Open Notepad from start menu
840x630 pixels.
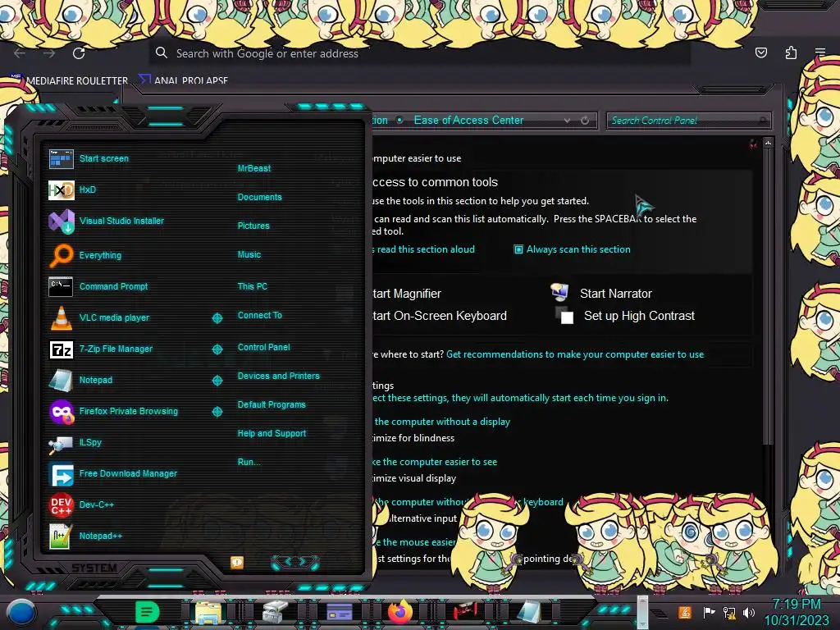(x=61, y=381)
